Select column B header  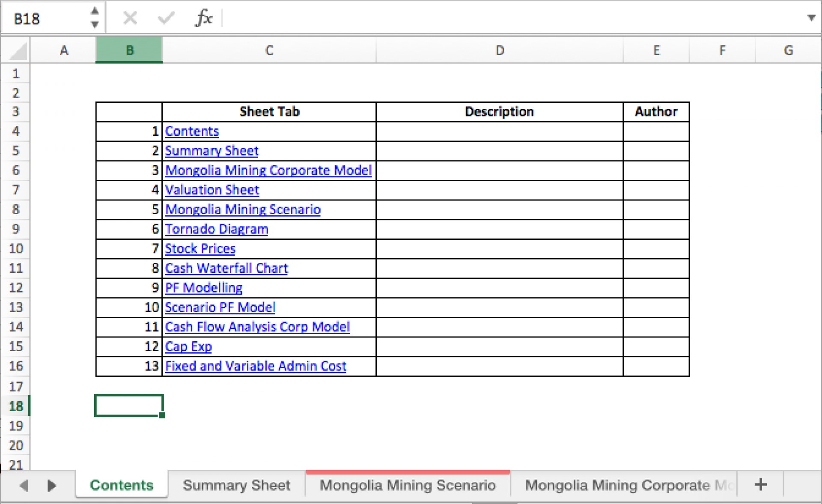(129, 50)
